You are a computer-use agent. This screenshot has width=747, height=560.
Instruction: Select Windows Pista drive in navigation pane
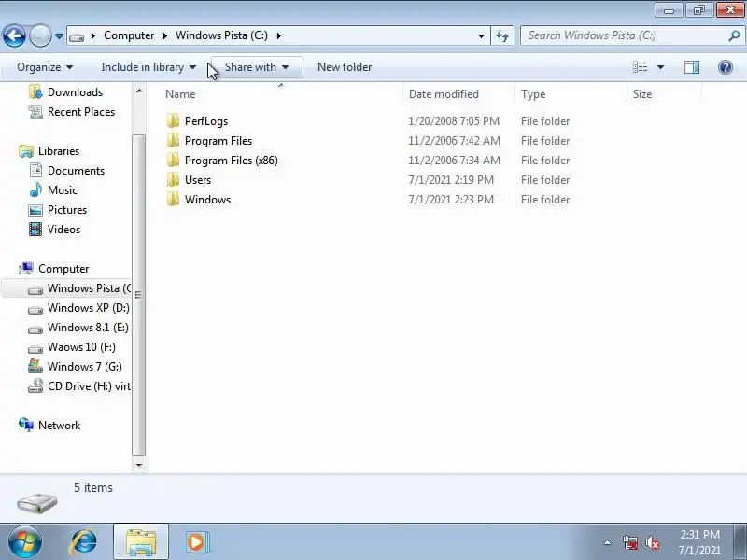pos(66,288)
